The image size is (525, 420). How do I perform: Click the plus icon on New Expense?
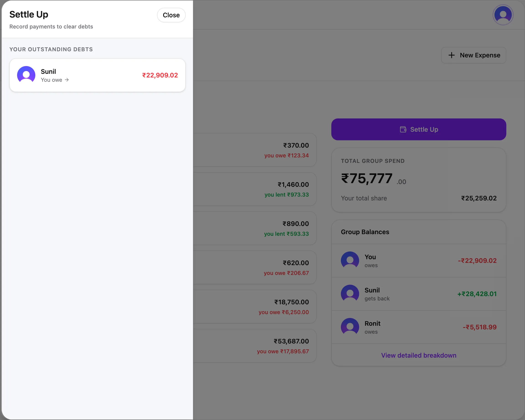pos(452,55)
